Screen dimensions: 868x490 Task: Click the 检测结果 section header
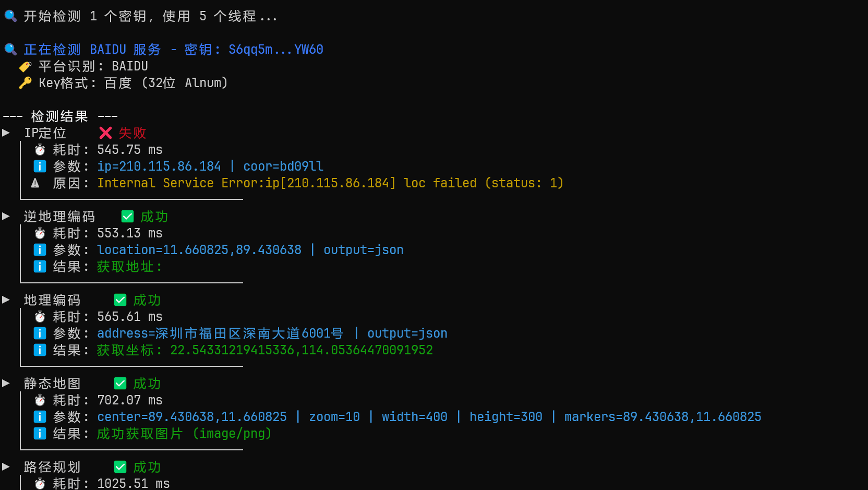tap(59, 116)
